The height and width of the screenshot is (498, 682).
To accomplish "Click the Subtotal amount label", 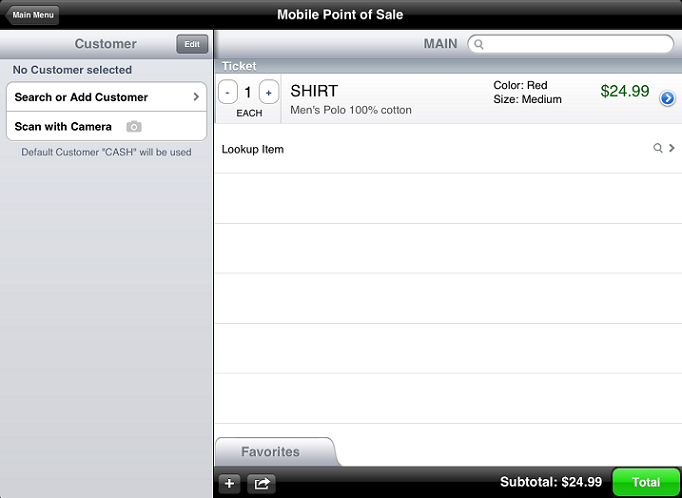I will point(551,482).
